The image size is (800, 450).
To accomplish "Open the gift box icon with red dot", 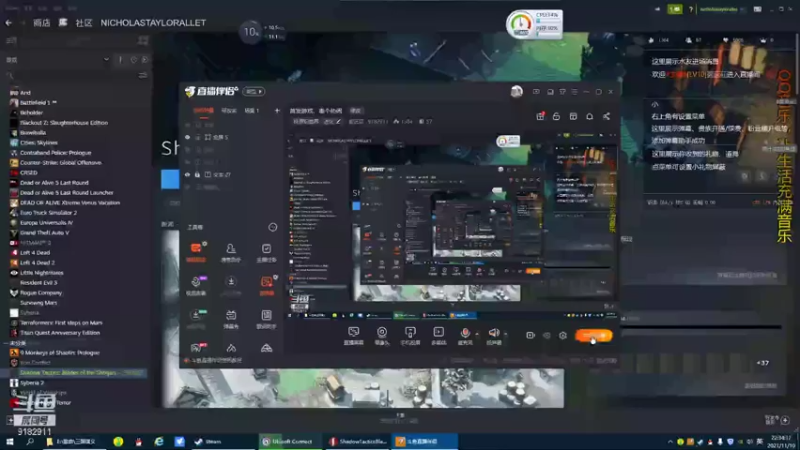I will 540,116.
